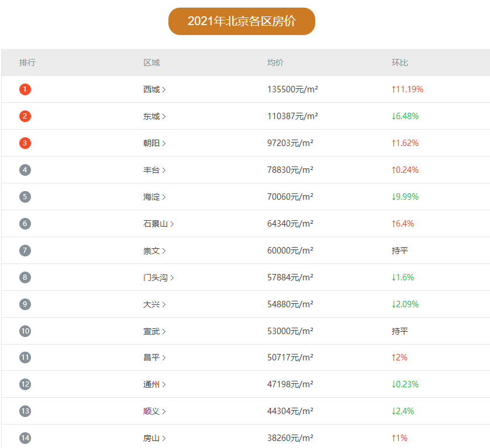Click the gray rank 14 badge

25,438
